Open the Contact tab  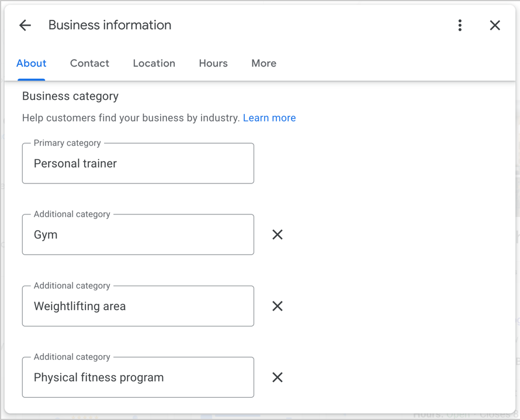pos(89,63)
